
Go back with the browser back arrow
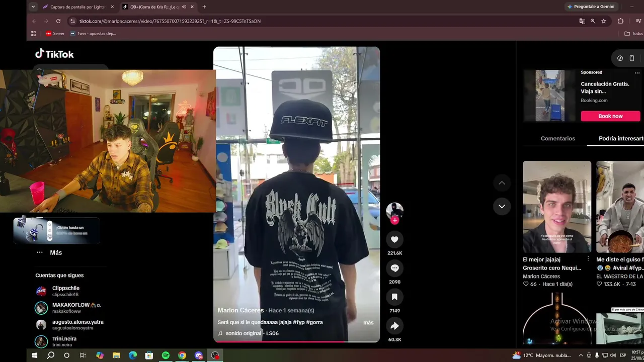coord(34,21)
